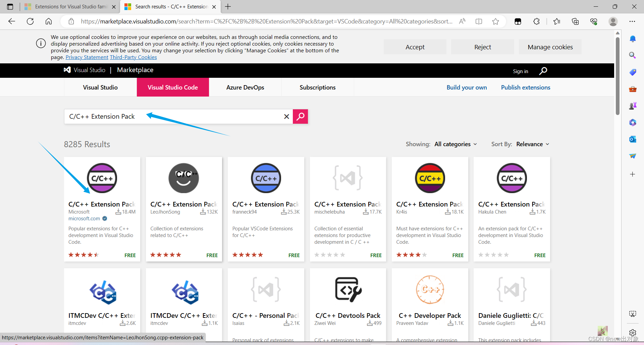Reject optional cookies
This screenshot has height=345, width=644.
tap(483, 47)
